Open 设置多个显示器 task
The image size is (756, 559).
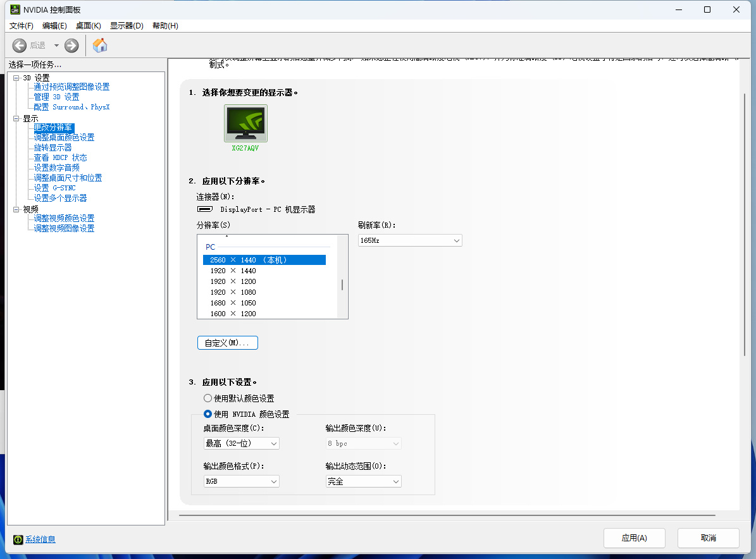tap(60, 198)
